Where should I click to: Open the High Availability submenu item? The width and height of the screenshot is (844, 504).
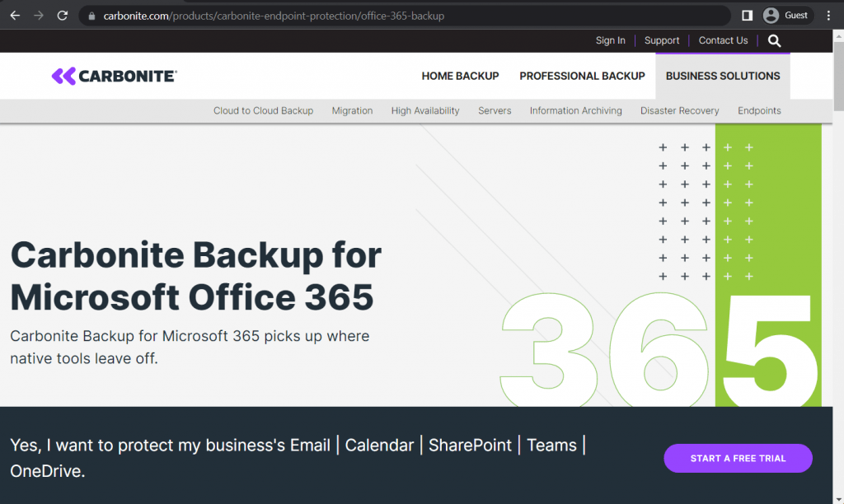click(425, 111)
